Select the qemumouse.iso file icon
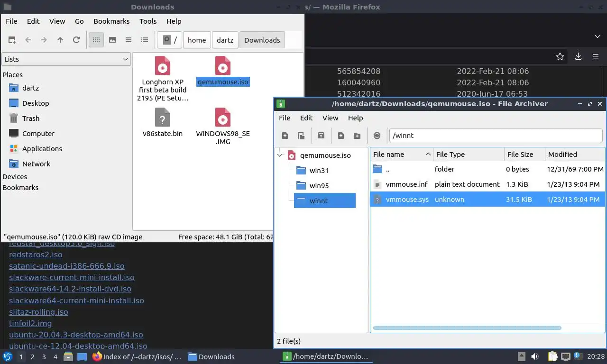This screenshot has height=364, width=607. [223, 66]
